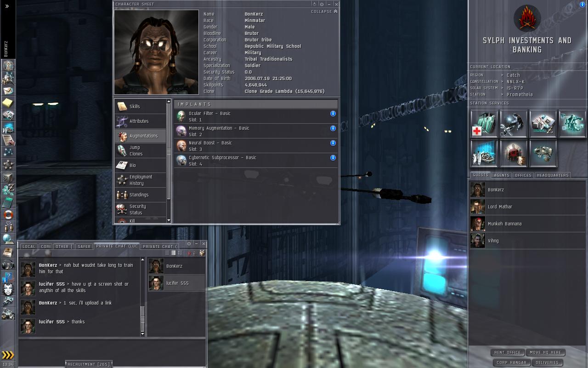This screenshot has width=588, height=368.
Task: Switch chat to the highlighted middle view mode
Action: point(174,253)
